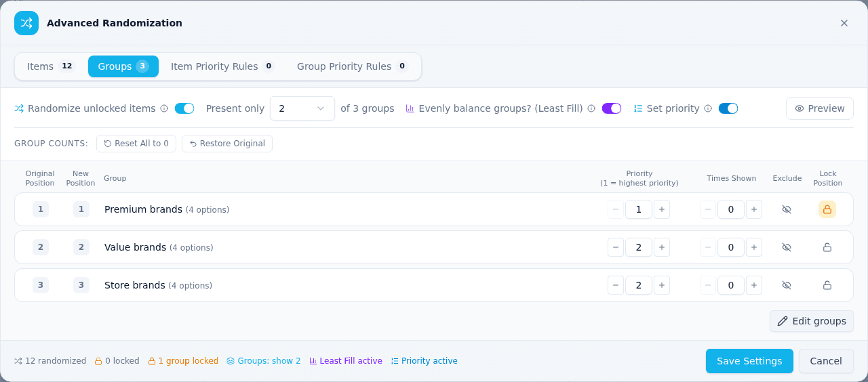Show info for Set priority
Screen dimensions: 868x382
point(708,108)
